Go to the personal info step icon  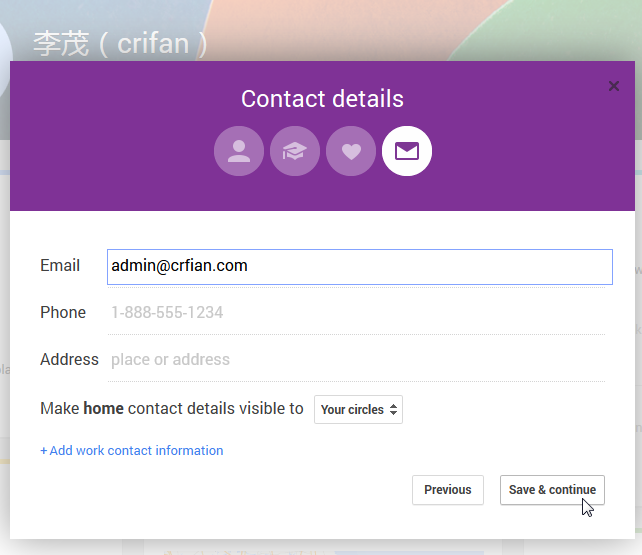tap(239, 151)
